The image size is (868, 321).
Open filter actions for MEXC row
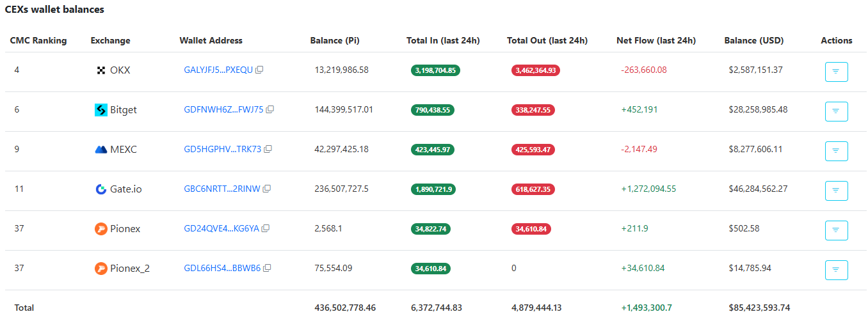836,151
